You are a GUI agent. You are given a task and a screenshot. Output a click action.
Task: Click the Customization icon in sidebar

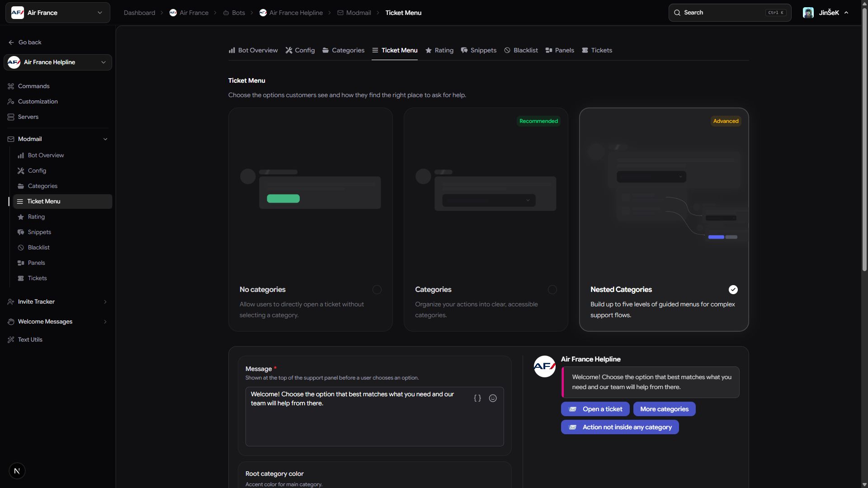point(11,102)
